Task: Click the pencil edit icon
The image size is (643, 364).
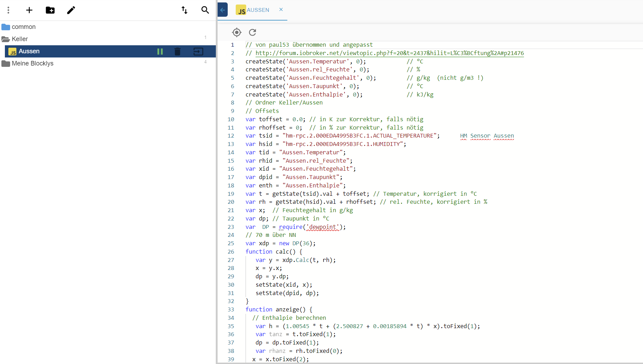Action: [71, 10]
